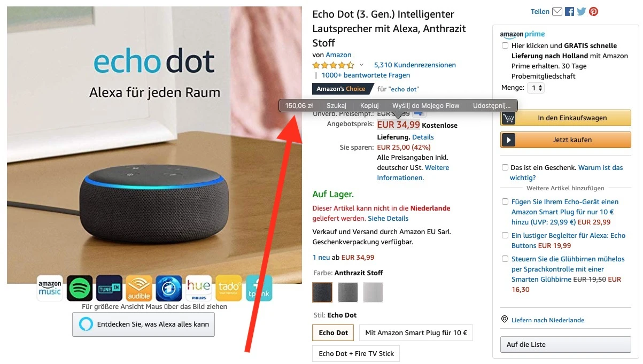643x364 pixels.
Task: Open the 5,310 Kundenrezensionen link
Action: click(x=415, y=65)
